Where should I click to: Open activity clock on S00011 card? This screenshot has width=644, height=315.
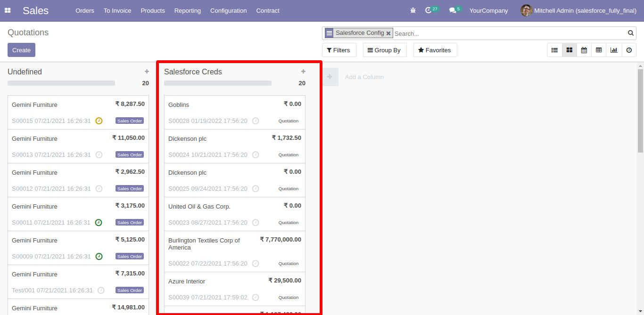point(99,222)
